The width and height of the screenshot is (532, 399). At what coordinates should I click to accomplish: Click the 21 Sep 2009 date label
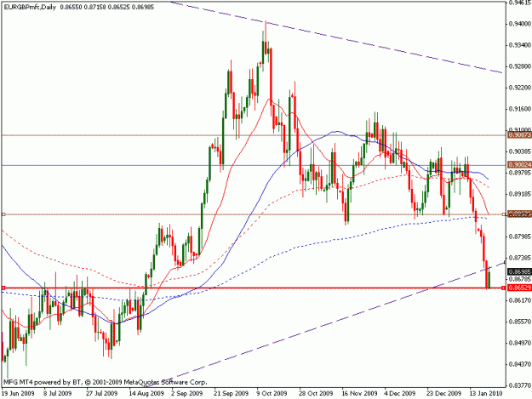231,393
